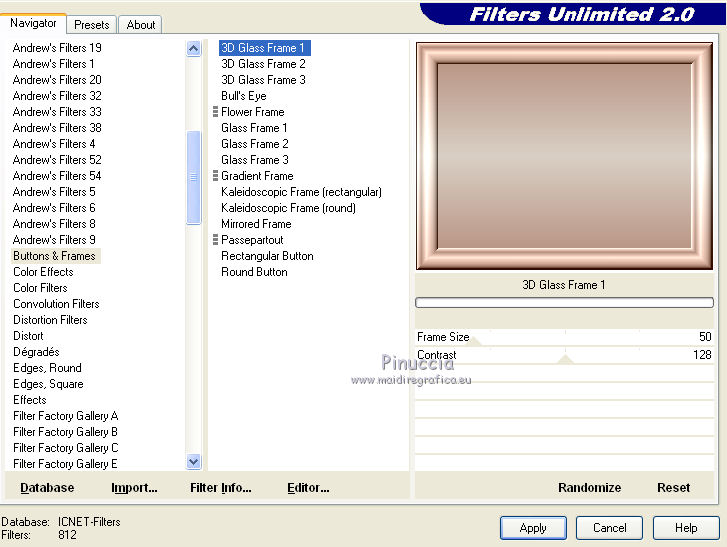The image size is (727, 547).
Task: Open the Database options
Action: pos(47,488)
